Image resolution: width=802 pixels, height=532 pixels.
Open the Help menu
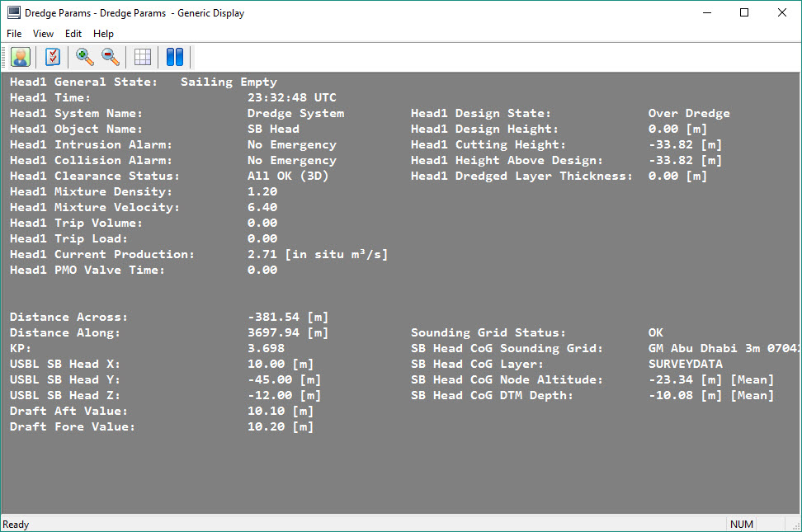(x=103, y=34)
